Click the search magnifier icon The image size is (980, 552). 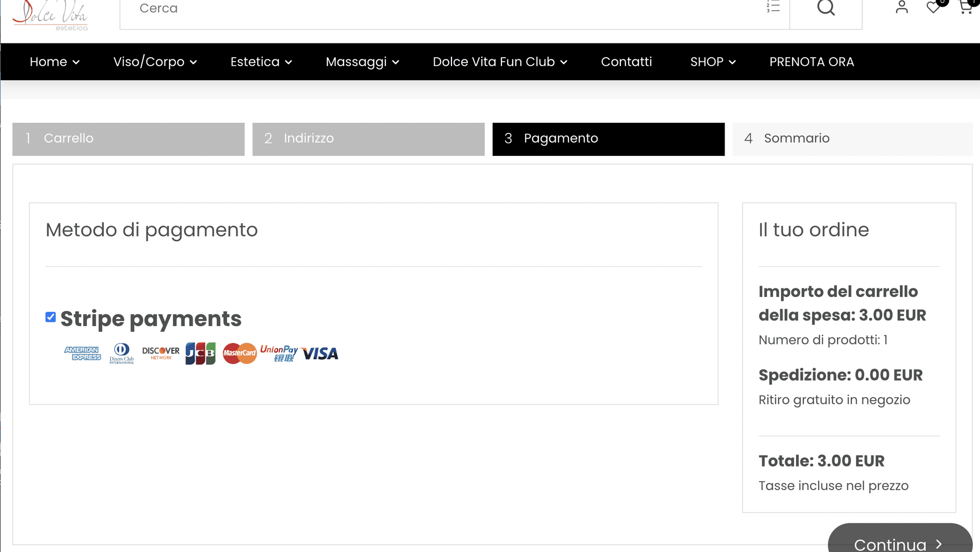click(x=826, y=8)
